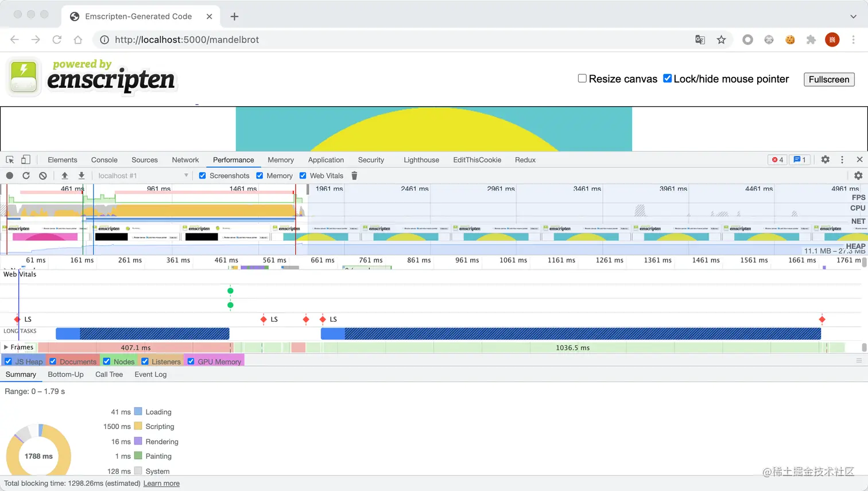Click the collect garbage trash icon

354,176
